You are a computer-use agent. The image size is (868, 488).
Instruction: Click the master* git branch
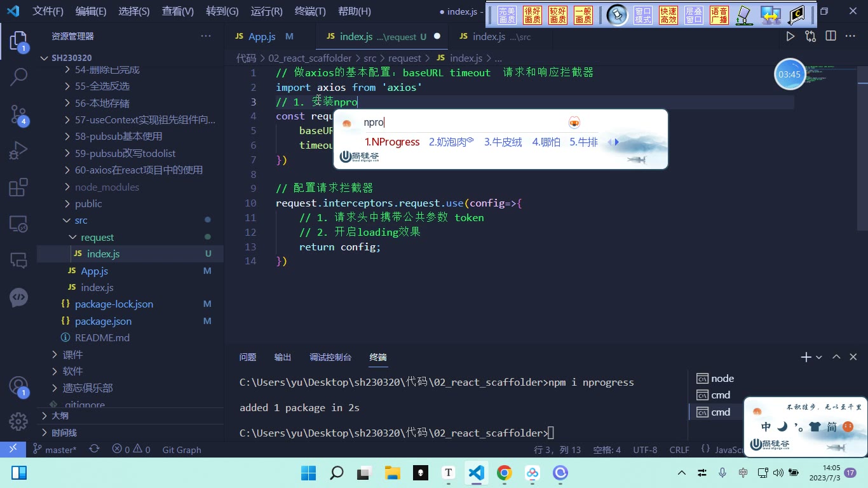click(x=55, y=449)
